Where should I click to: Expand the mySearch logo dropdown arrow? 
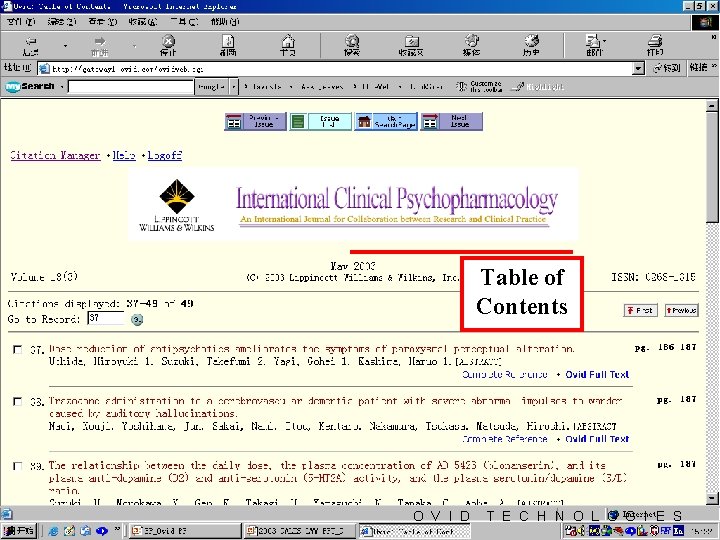61,86
